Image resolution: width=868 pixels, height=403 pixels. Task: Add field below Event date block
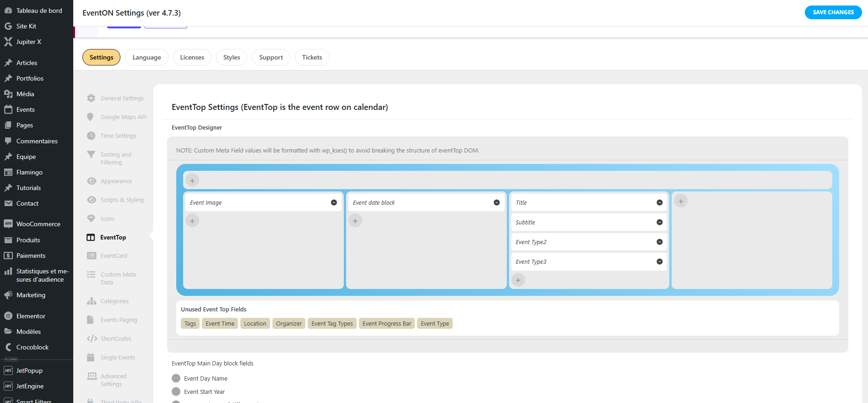pos(355,221)
